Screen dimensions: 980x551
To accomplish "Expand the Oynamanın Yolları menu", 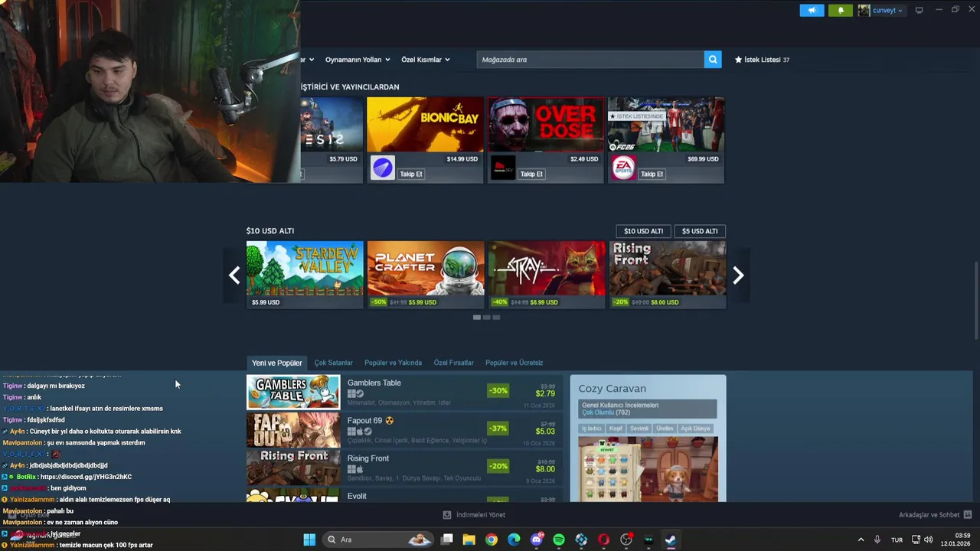I will pos(358,60).
